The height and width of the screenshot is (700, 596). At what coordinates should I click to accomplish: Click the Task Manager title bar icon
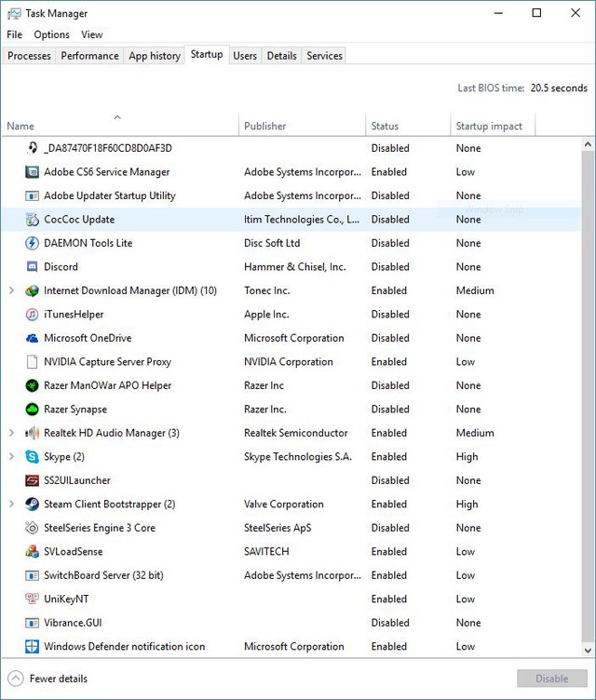point(14,13)
